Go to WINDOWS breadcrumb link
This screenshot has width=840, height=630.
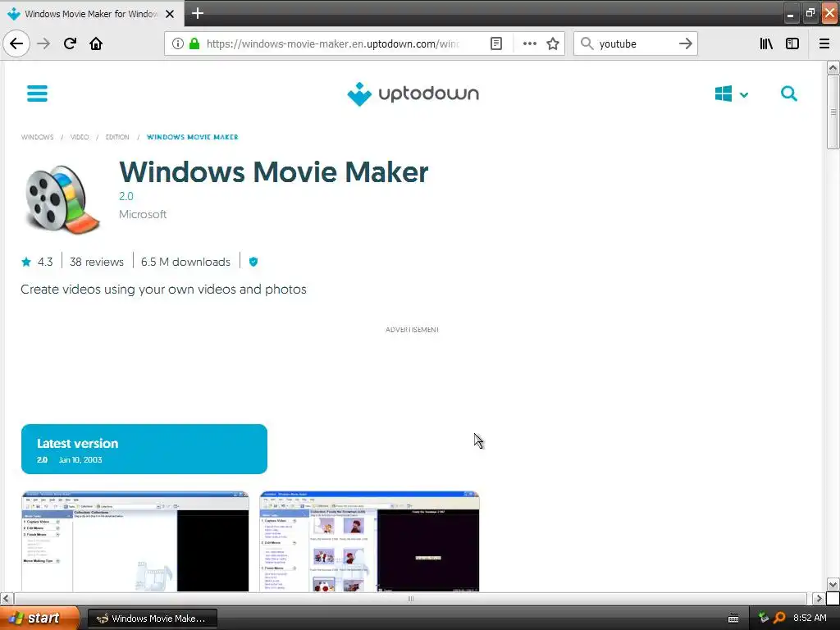click(37, 137)
